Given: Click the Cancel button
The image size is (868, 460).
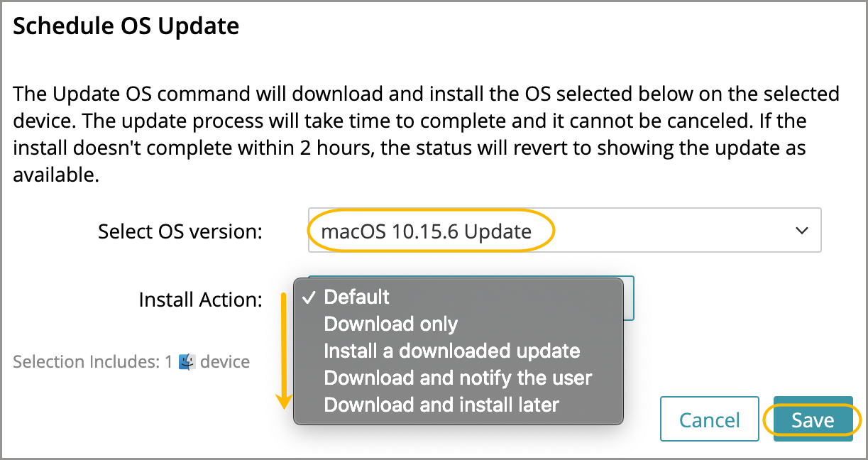Looking at the screenshot, I should (x=709, y=420).
